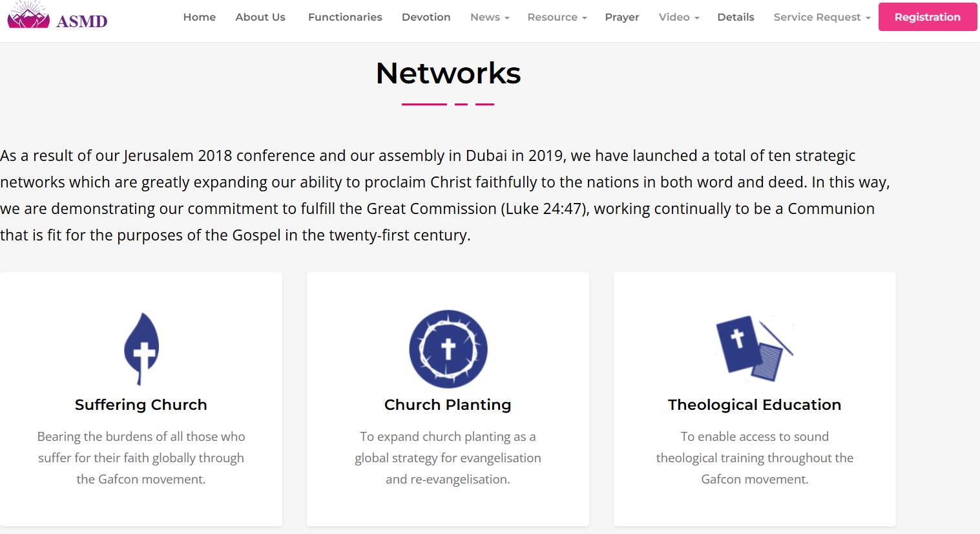This screenshot has height=534, width=980.
Task: Click the ASMD brand name text
Action: coord(82,21)
